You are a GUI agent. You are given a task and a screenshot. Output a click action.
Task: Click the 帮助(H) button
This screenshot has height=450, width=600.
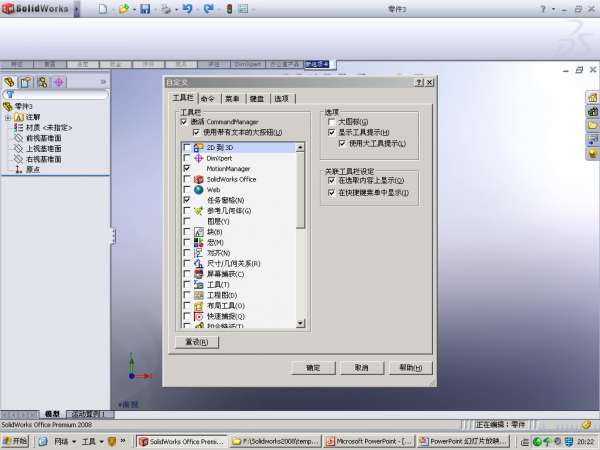pyautogui.click(x=411, y=368)
